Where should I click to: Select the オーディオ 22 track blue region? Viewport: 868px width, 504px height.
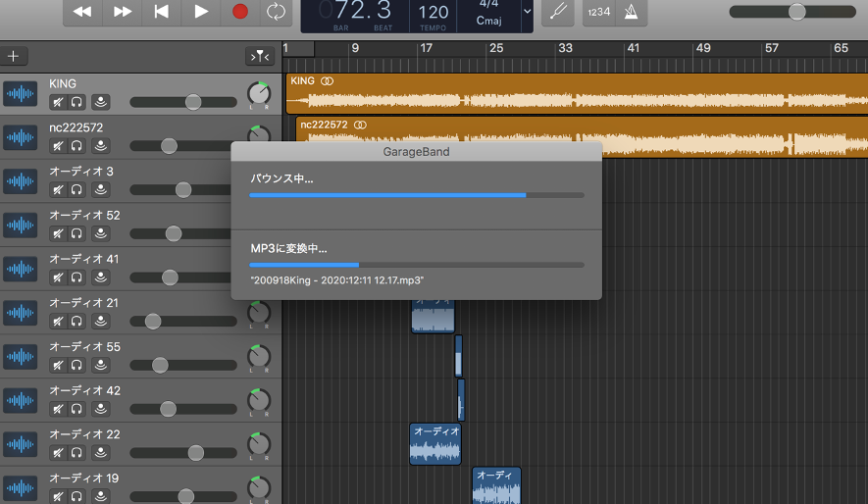(435, 444)
